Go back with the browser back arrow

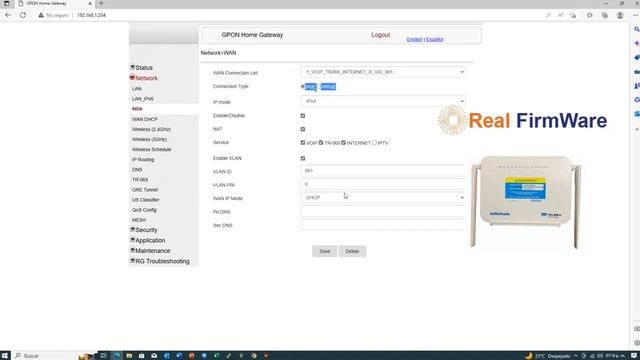click(8, 15)
